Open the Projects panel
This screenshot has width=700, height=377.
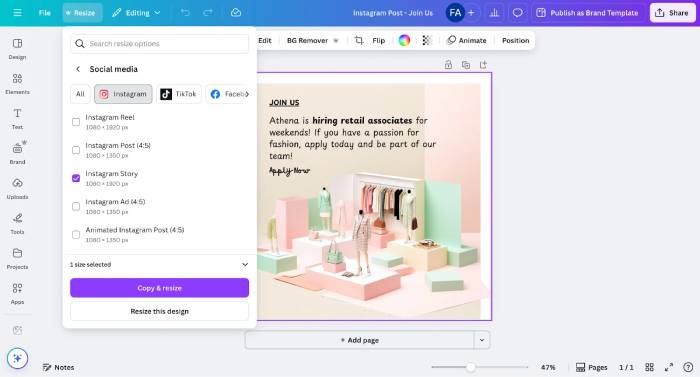tap(17, 258)
